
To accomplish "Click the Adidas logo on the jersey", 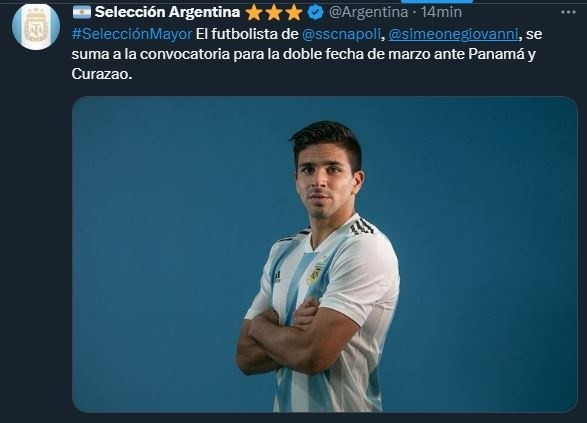I will point(277,277).
